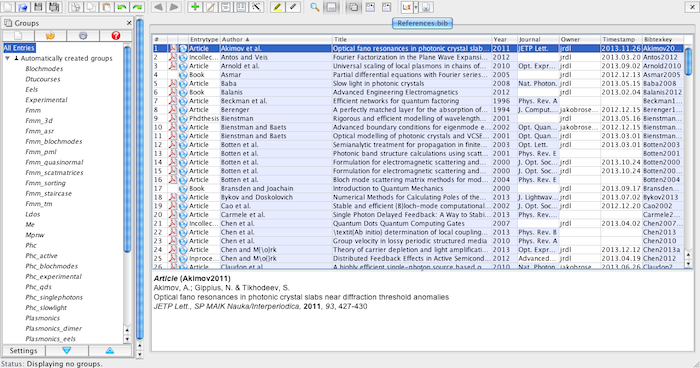Click the last toolbar icon before the LyX button

387,7
